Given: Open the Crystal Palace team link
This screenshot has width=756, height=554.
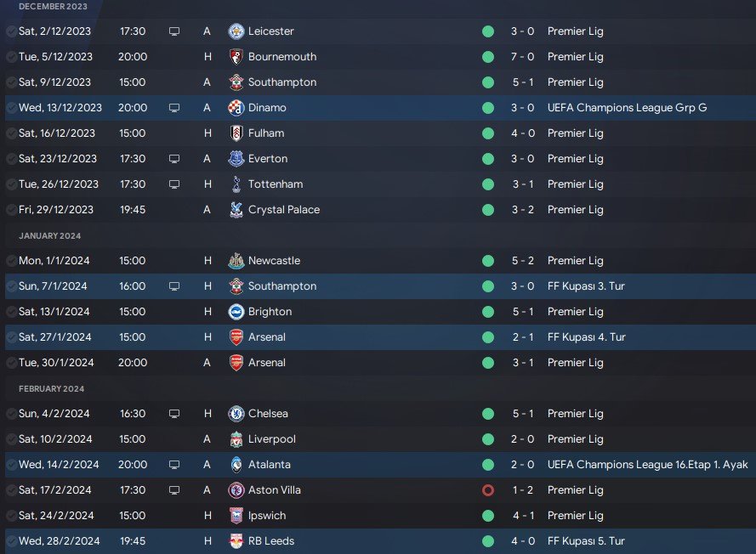Looking at the screenshot, I should pos(283,210).
